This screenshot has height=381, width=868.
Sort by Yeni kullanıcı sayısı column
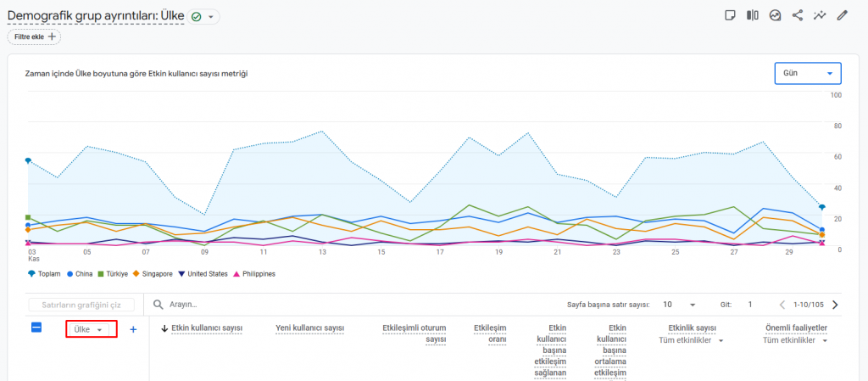tap(310, 328)
